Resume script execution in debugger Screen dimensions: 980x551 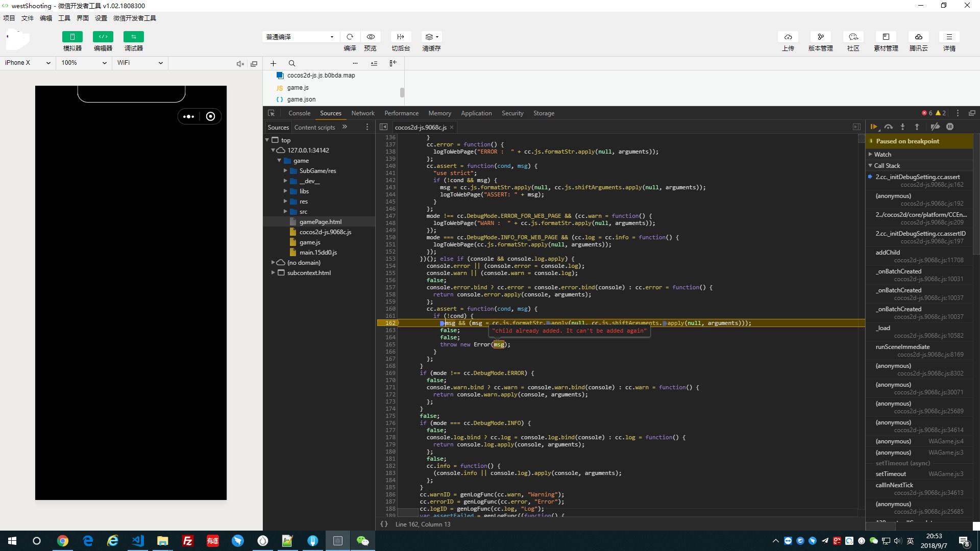[x=874, y=127]
